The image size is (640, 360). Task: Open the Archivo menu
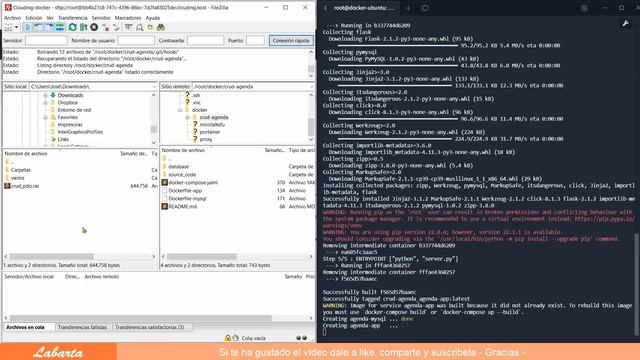[12, 18]
